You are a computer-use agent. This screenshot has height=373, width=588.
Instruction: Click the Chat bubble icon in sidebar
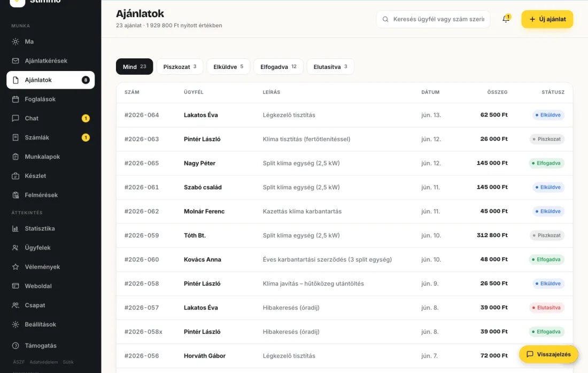point(16,118)
